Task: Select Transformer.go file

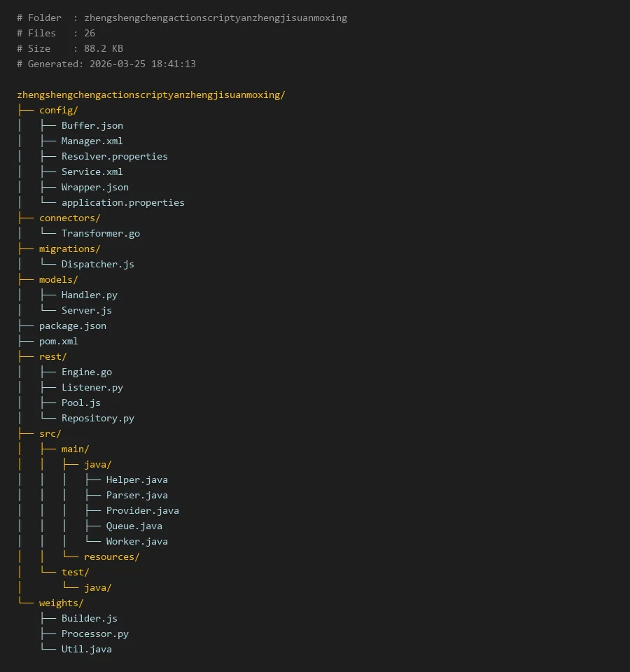Action: click(x=100, y=233)
